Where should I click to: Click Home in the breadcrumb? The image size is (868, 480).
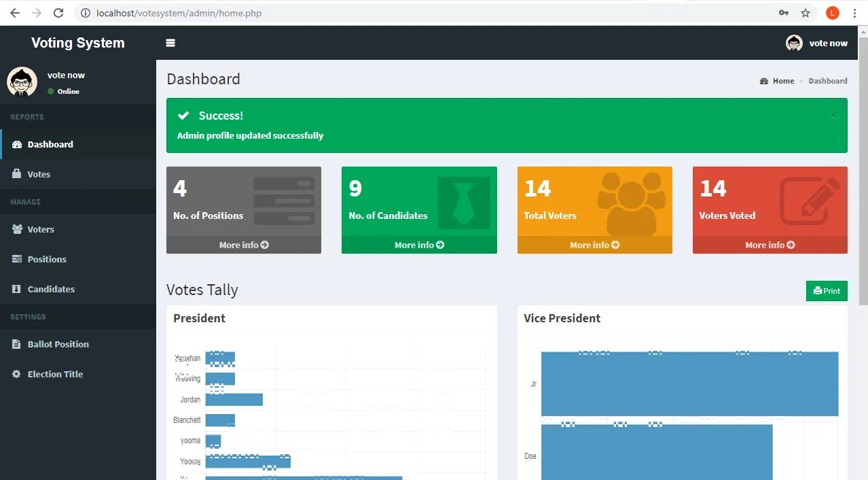coord(777,81)
